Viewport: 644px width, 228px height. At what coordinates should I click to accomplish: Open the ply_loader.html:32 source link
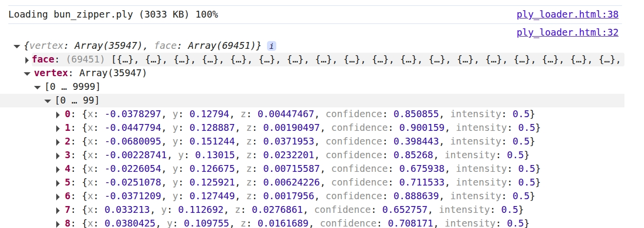pos(567,33)
